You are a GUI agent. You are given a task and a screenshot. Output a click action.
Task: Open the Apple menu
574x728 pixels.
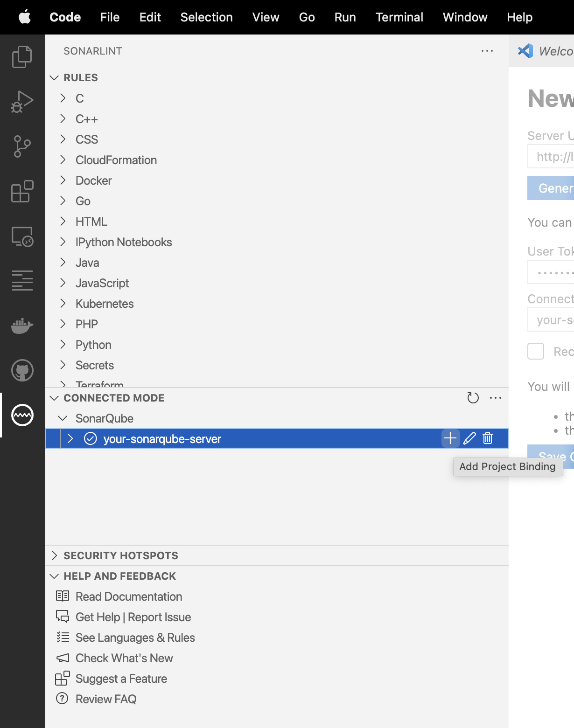(24, 17)
